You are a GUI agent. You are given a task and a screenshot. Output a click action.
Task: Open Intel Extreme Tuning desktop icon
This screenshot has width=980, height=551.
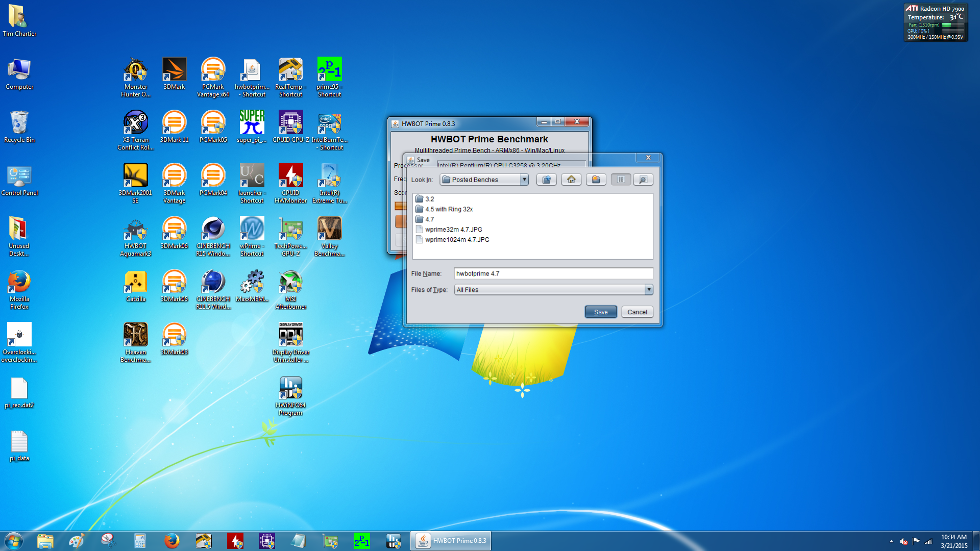329,184
